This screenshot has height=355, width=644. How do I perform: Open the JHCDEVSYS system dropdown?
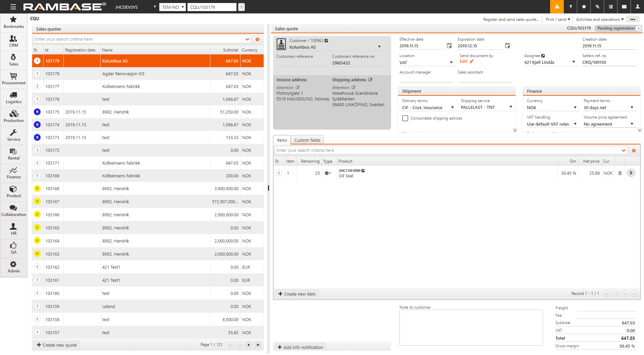(x=136, y=7)
